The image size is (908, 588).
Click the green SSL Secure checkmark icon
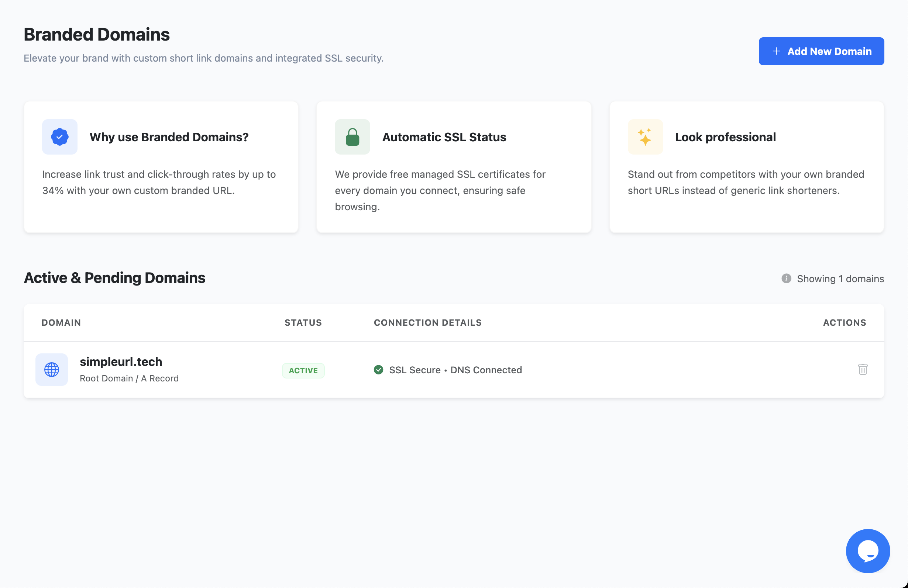378,370
